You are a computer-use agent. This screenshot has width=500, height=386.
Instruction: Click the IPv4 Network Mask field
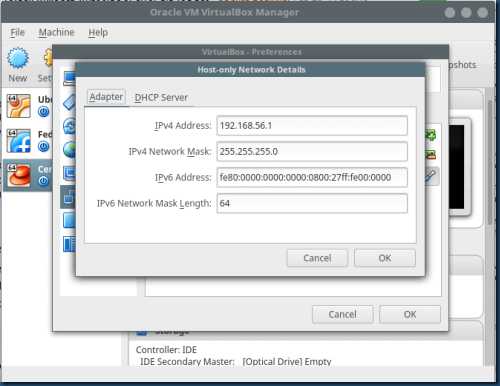pyautogui.click(x=312, y=152)
